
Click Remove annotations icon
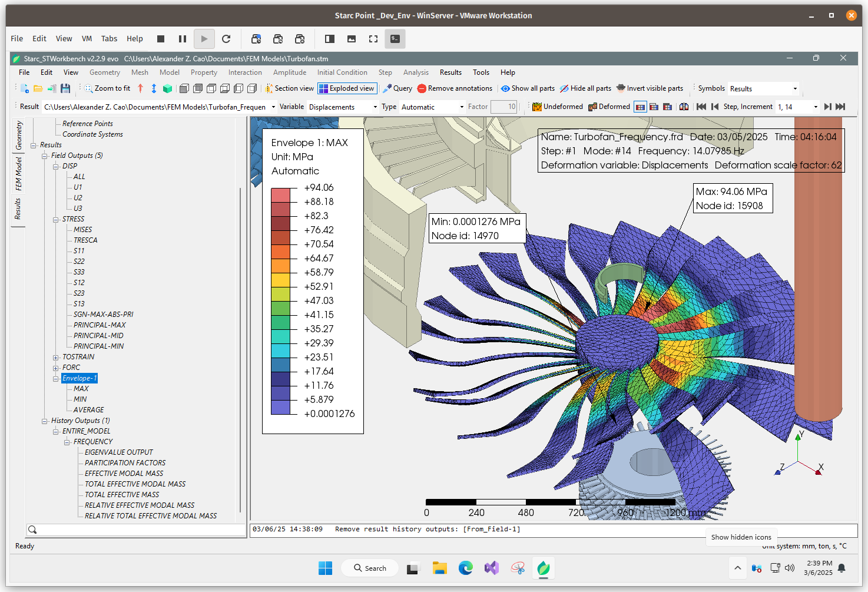(422, 88)
